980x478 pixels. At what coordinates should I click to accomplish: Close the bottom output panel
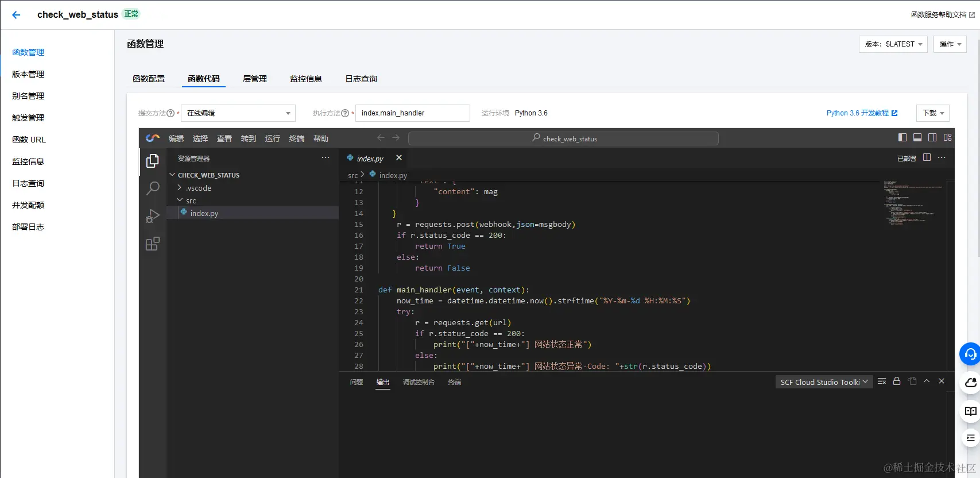click(942, 381)
